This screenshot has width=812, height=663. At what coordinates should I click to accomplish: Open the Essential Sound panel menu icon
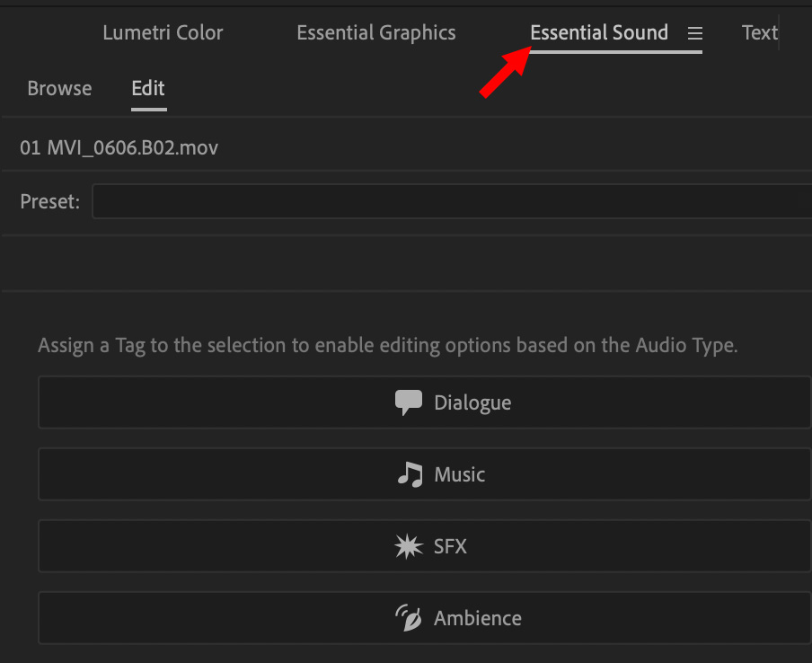click(694, 33)
